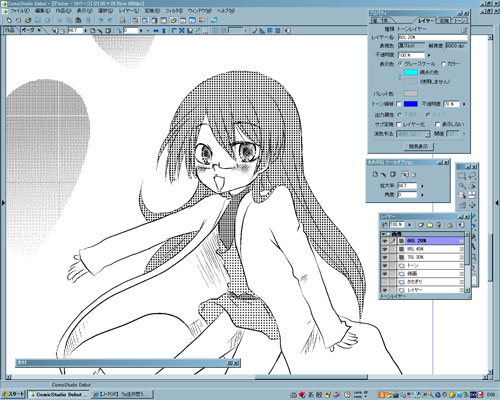Click the 効果表示 button

(419, 146)
